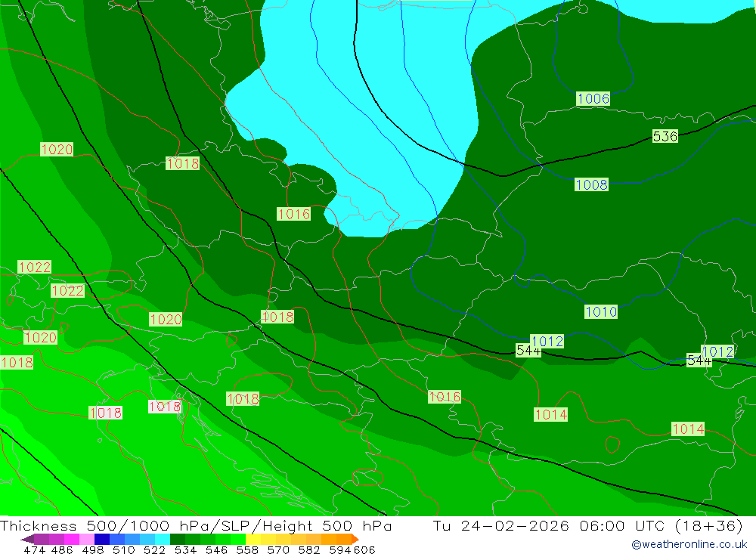Pick the darkest green legend swatch

pos(178,539)
